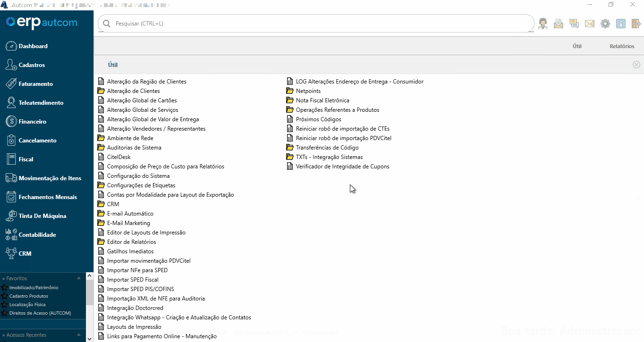Open Alteração da Região de Clientes
Viewport: 644px width, 342px height.
[146, 82]
